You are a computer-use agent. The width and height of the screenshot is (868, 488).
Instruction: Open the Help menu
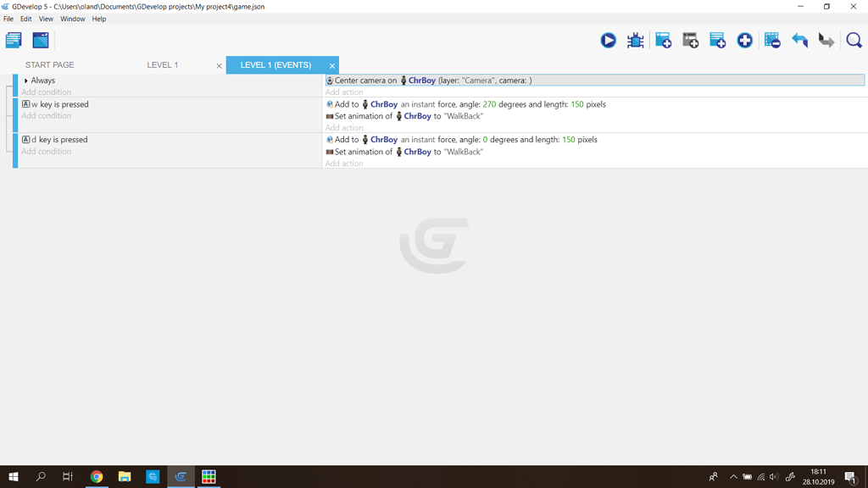[99, 19]
